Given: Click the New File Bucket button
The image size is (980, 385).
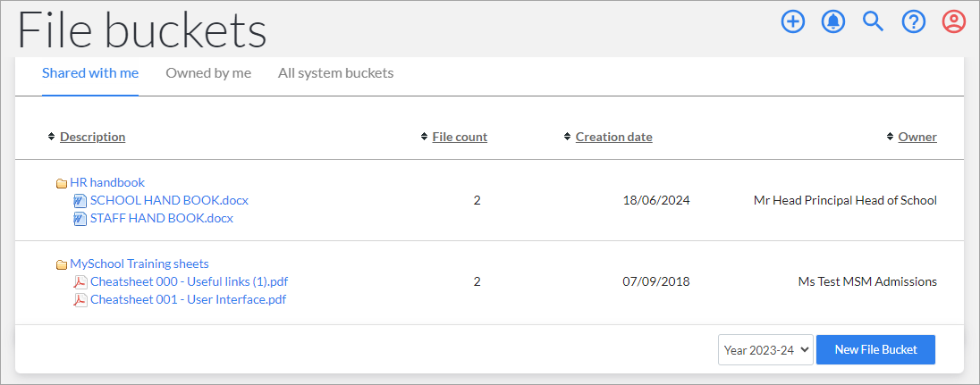Looking at the screenshot, I should coord(875,349).
